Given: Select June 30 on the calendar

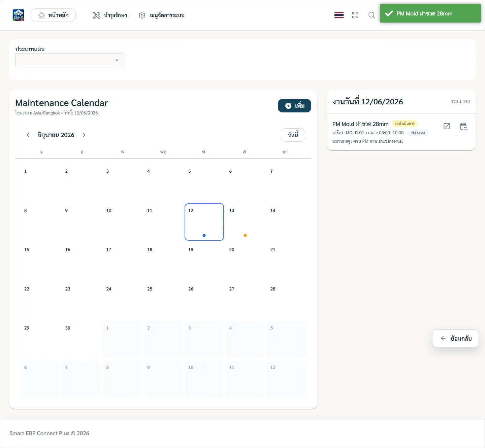Looking at the screenshot, I should (x=81, y=340).
